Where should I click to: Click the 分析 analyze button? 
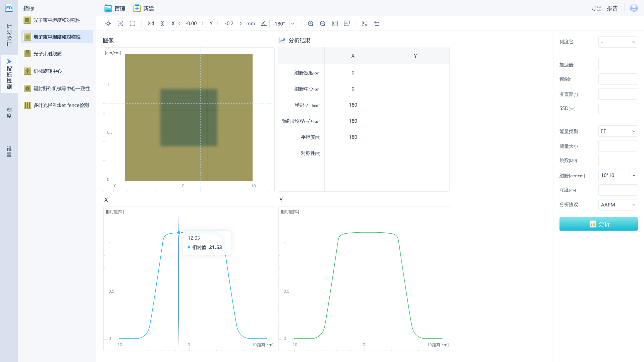[x=598, y=224]
